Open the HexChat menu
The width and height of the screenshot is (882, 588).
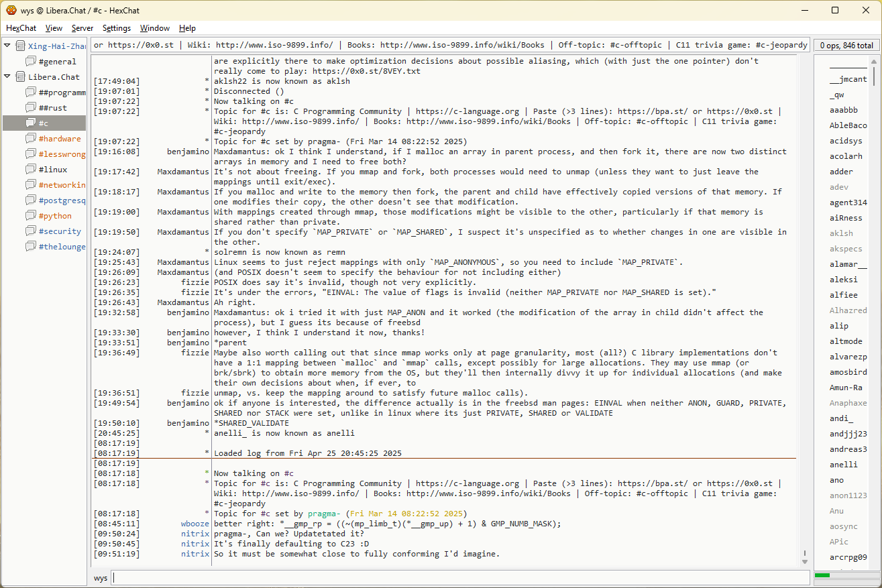point(21,28)
